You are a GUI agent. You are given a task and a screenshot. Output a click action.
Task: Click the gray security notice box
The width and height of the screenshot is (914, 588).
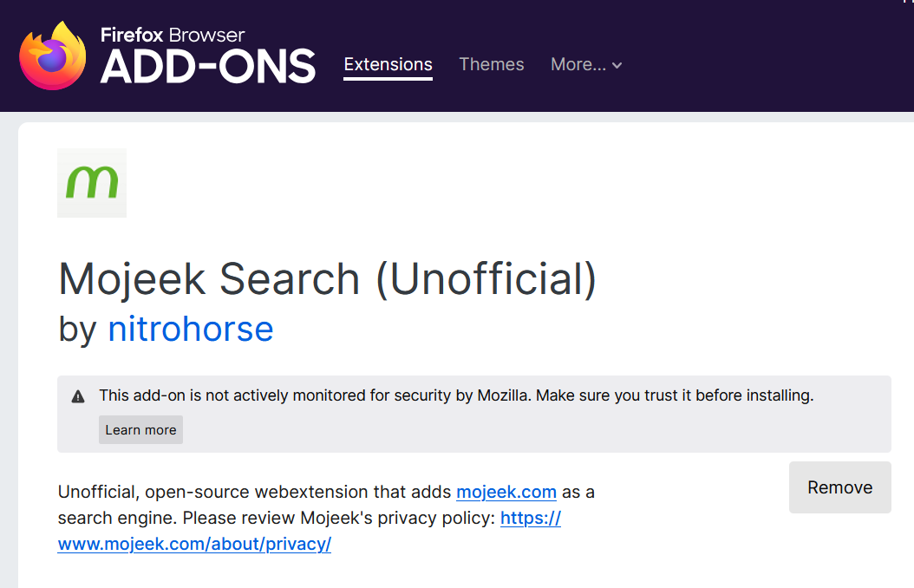[x=473, y=414]
